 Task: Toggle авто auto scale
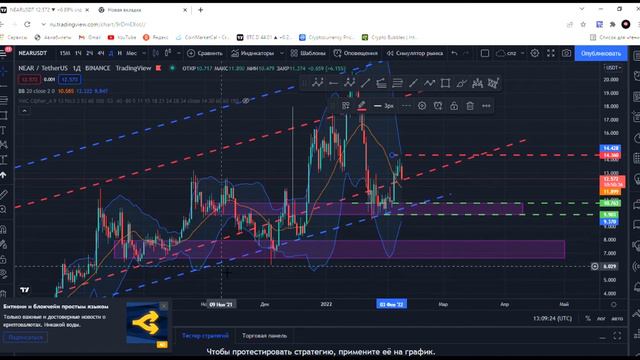click(617, 318)
